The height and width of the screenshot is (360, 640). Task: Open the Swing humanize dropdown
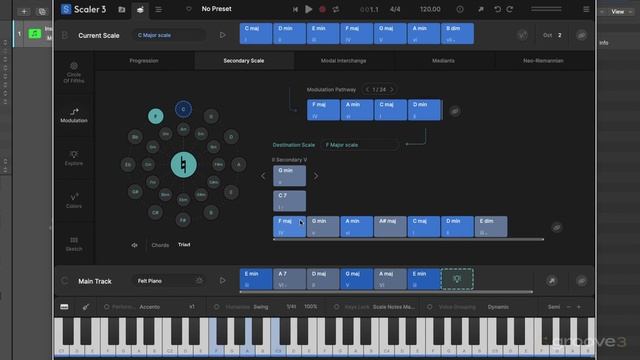(x=261, y=307)
